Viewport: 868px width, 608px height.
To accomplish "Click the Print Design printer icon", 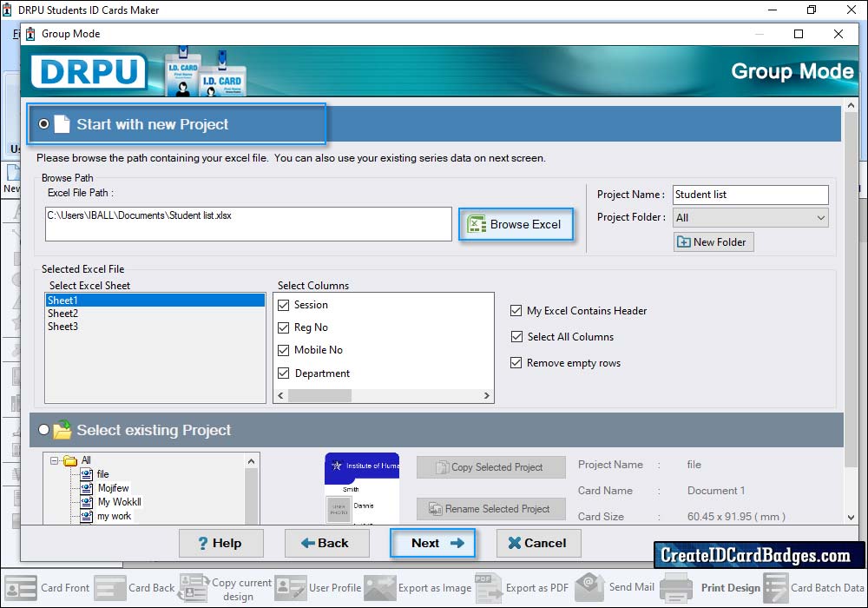I will (676, 587).
